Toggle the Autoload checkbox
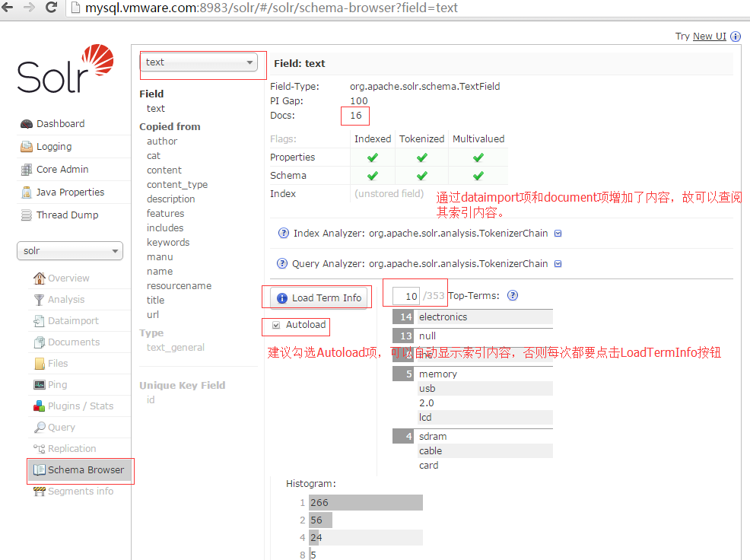 click(x=276, y=326)
